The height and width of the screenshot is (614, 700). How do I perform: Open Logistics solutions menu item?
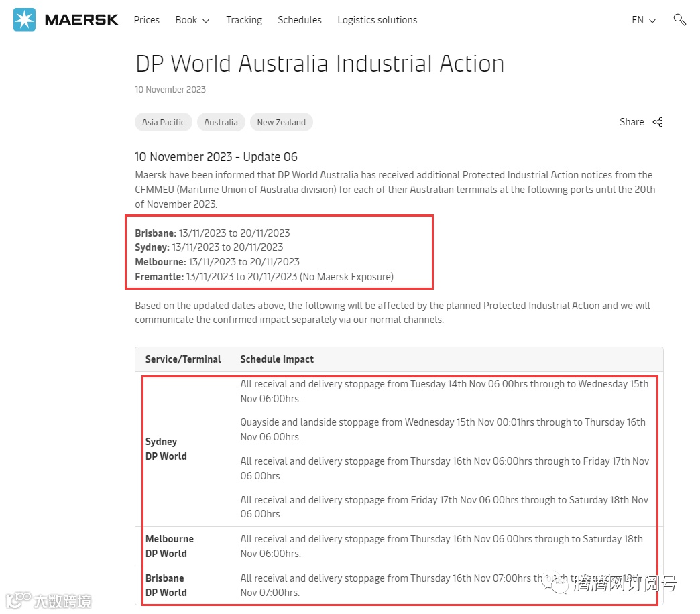(x=377, y=20)
